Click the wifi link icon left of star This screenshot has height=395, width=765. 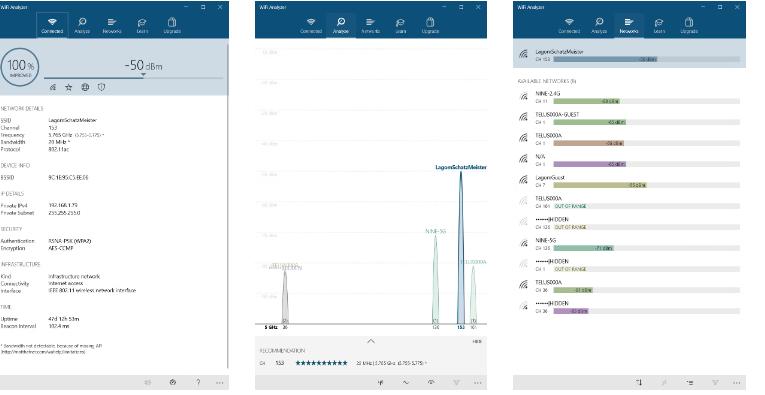coord(53,87)
